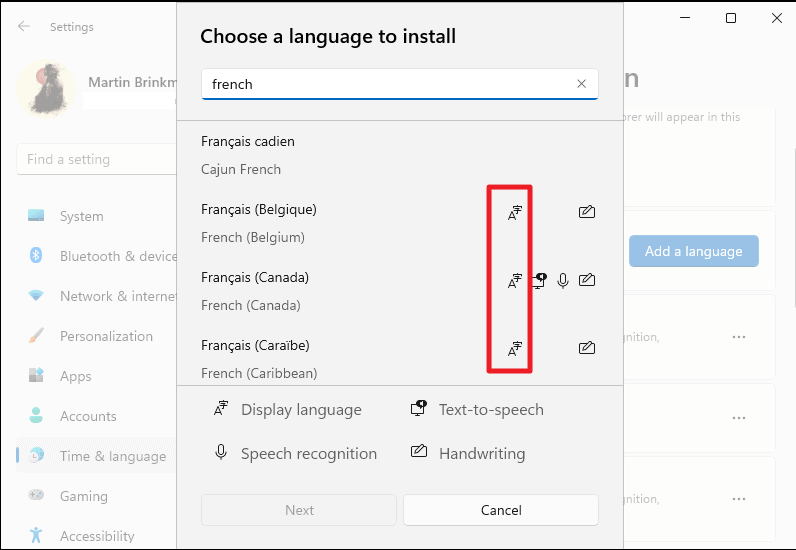Click microphone icon in French (Canada) row
This screenshot has height=550, width=796.
[x=562, y=280]
